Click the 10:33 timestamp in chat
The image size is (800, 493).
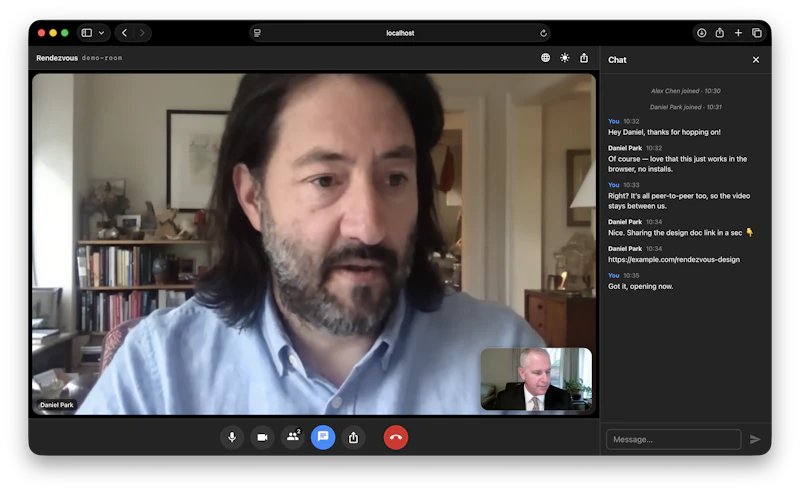point(631,185)
